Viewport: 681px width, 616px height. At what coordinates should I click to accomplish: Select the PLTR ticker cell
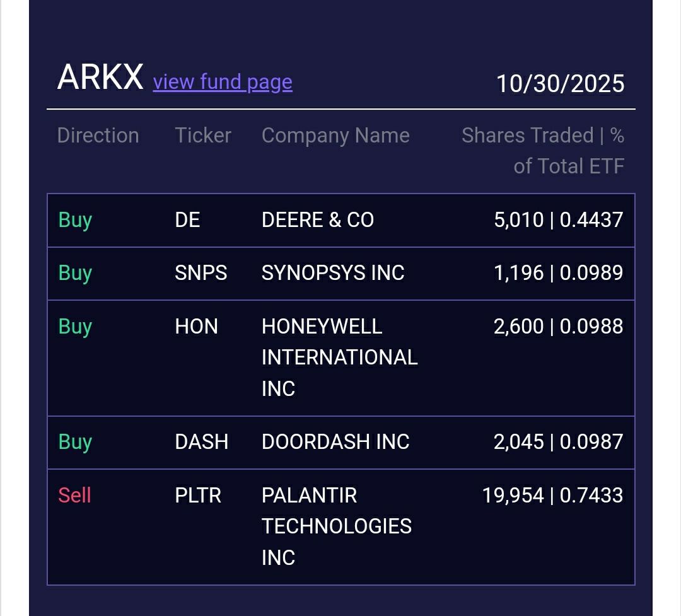[198, 496]
